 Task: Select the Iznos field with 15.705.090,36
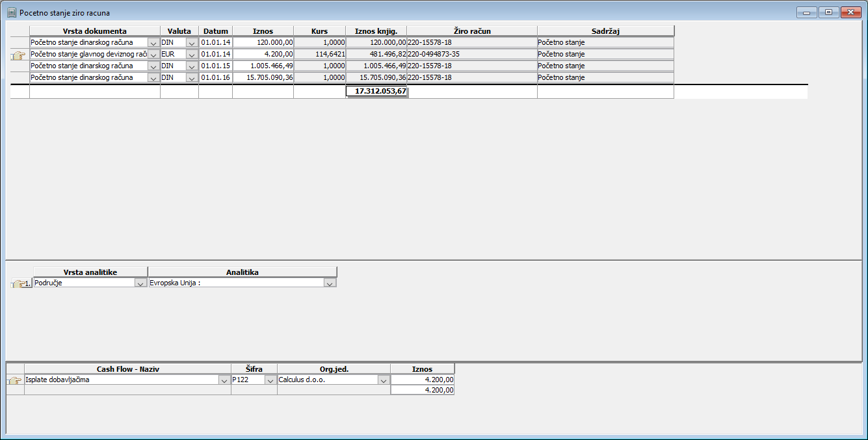263,77
